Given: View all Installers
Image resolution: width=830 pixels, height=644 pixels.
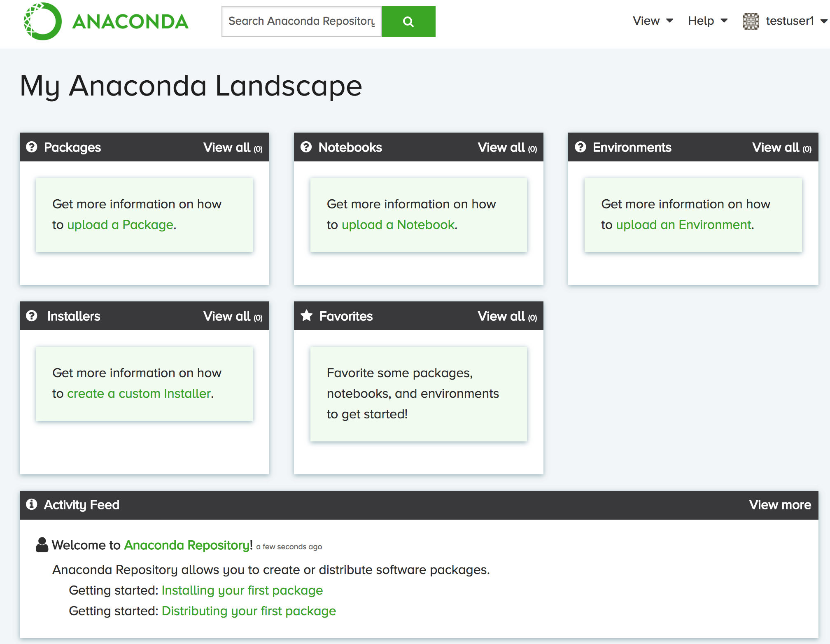Looking at the screenshot, I should tap(233, 316).
